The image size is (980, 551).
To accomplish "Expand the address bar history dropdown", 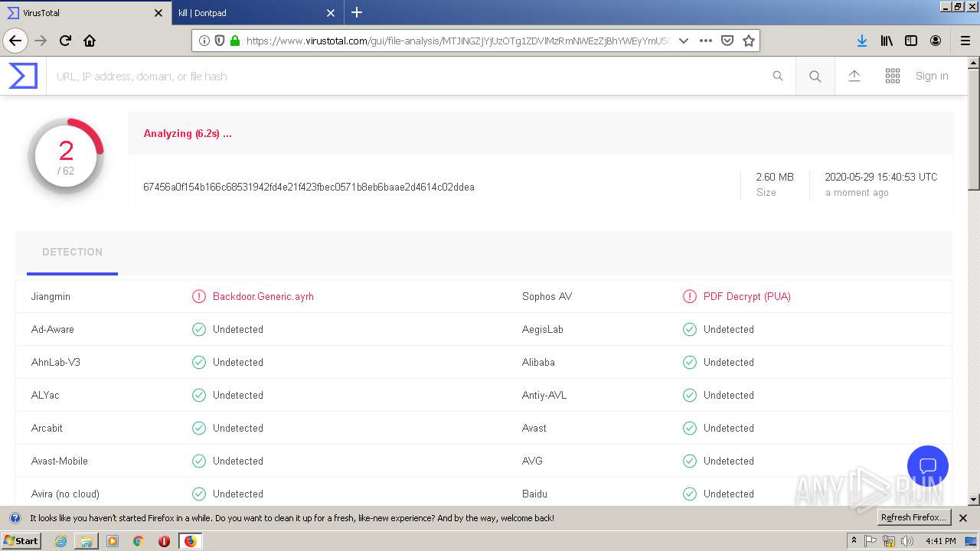I will (684, 41).
